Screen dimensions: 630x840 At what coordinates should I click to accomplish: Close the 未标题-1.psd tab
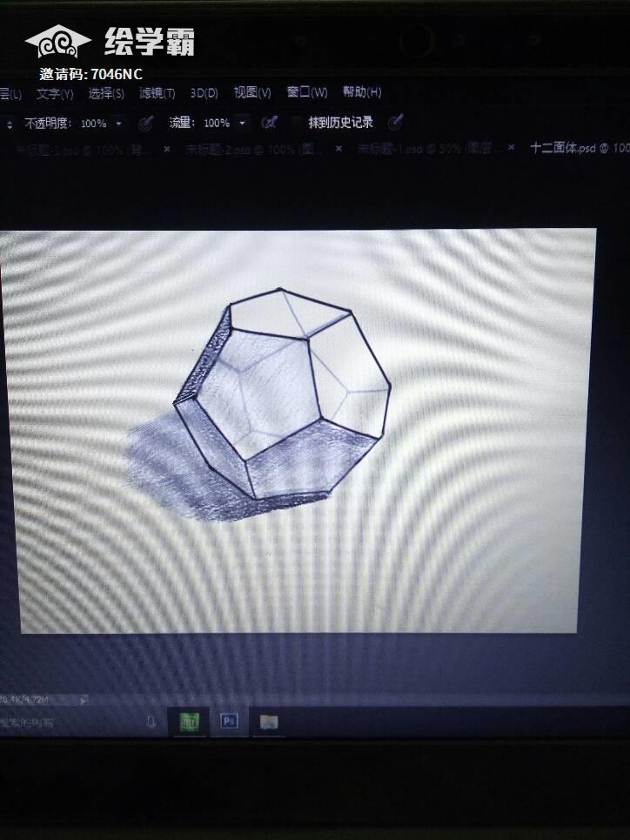512,147
